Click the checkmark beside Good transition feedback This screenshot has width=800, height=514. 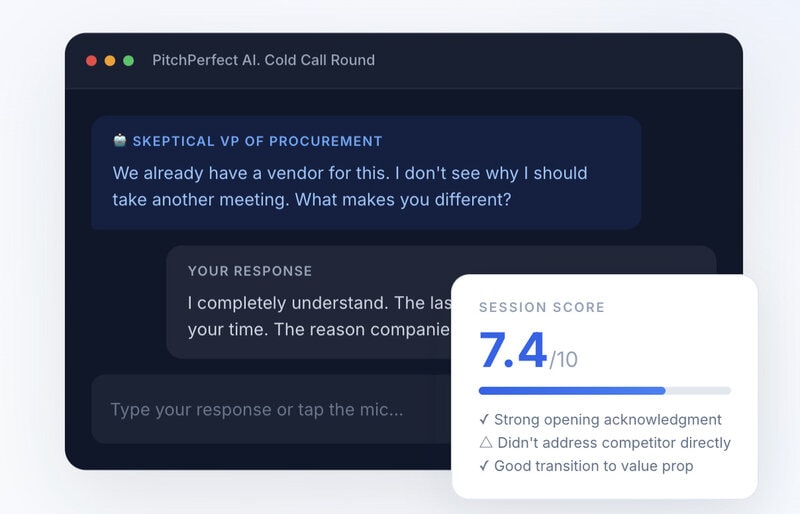(484, 466)
